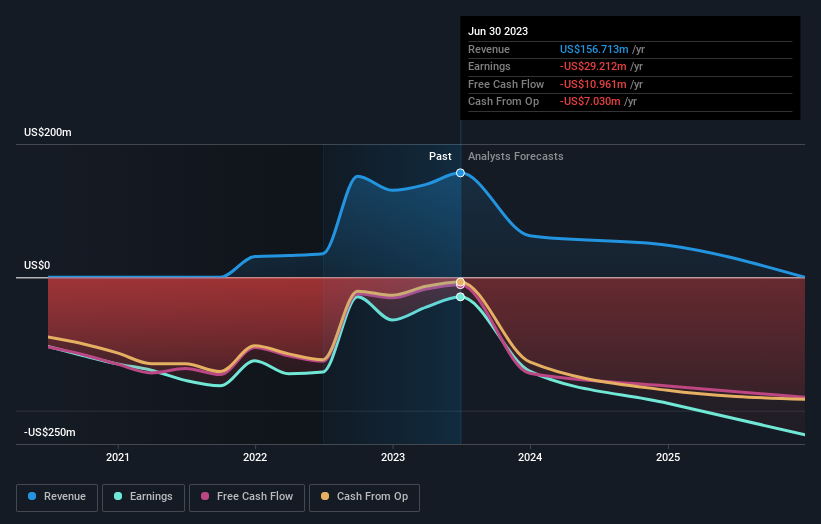This screenshot has width=821, height=524.
Task: Click the US$200m y-axis label
Action: [x=48, y=132]
